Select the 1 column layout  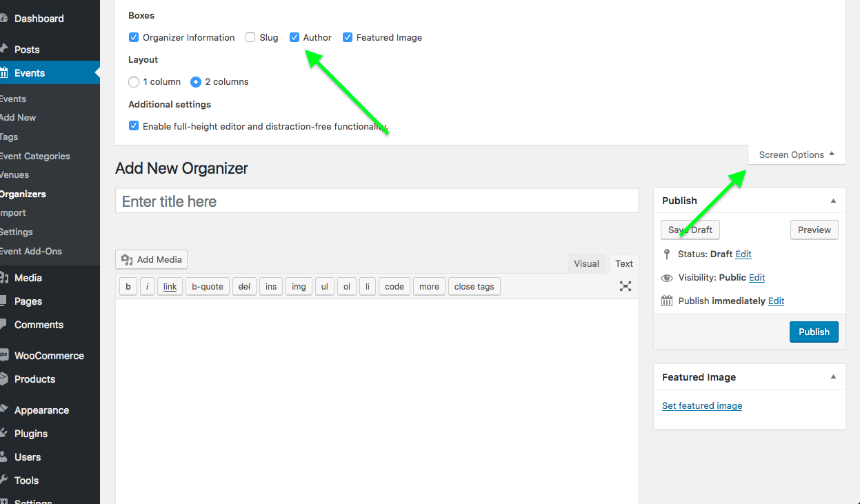point(134,82)
